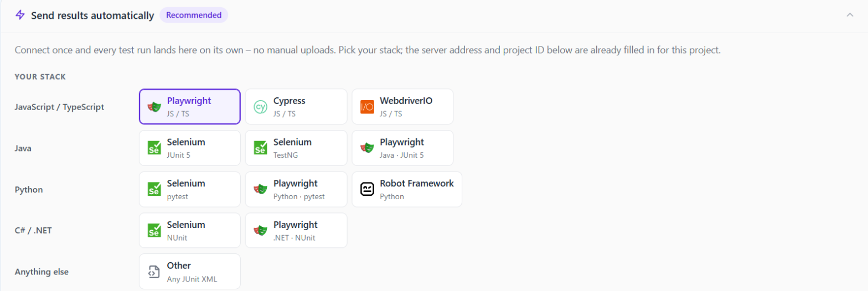Click the Playwright Python pytest mask icon
This screenshot has width=868, height=291.
point(260,189)
